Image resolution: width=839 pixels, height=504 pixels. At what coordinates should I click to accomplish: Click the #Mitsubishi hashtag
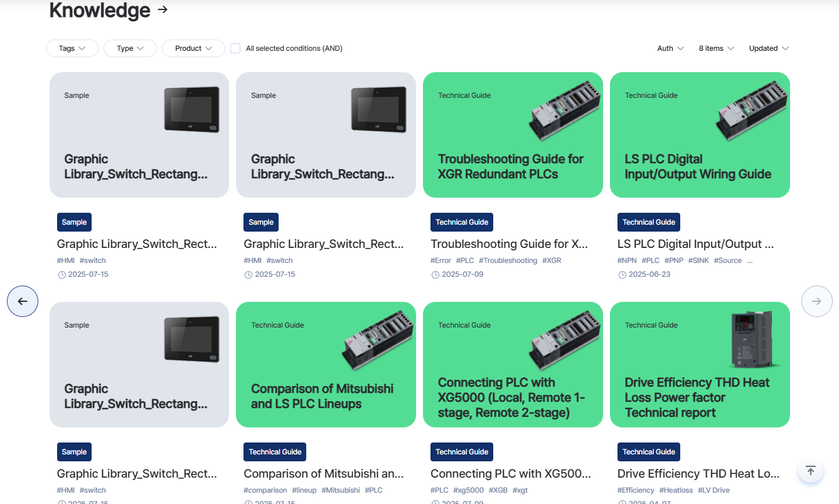pyautogui.click(x=341, y=490)
